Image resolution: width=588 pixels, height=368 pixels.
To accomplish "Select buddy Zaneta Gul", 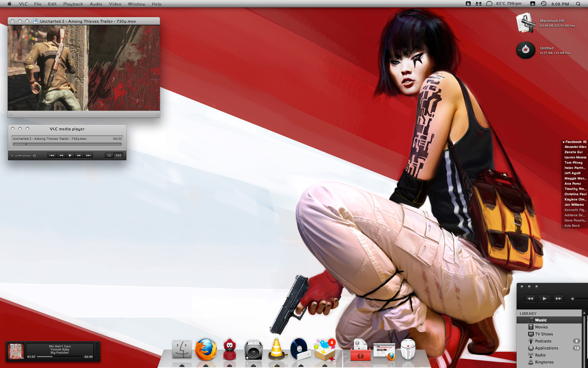I will tap(573, 152).
